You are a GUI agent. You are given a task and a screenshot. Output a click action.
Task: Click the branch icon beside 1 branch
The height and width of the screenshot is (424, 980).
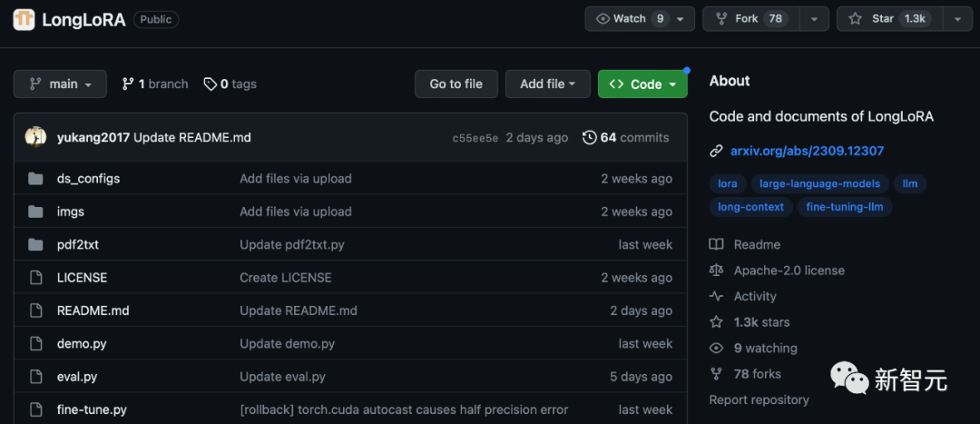(128, 84)
